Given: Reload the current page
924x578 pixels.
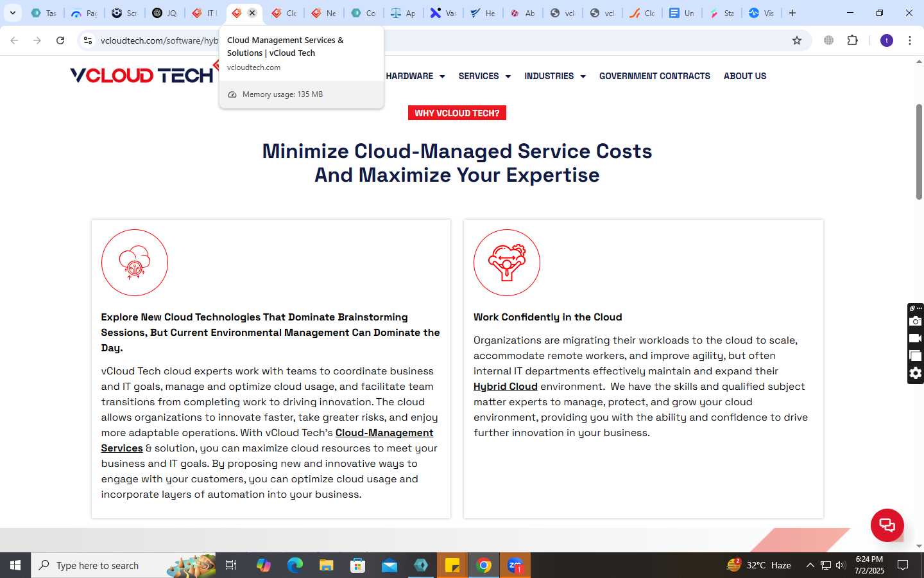Looking at the screenshot, I should click(x=60, y=40).
